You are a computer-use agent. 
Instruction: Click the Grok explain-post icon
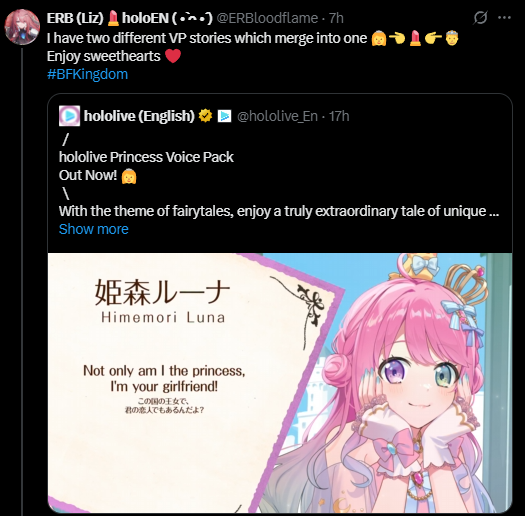tap(480, 17)
